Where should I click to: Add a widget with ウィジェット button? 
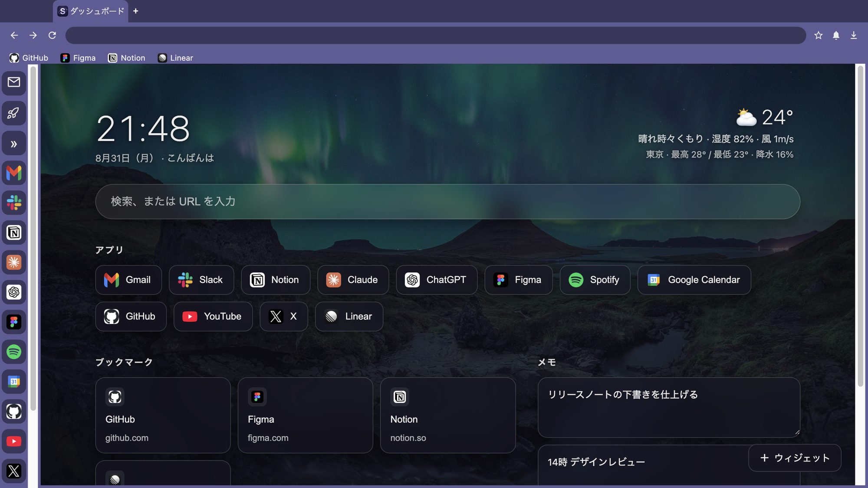[795, 458]
